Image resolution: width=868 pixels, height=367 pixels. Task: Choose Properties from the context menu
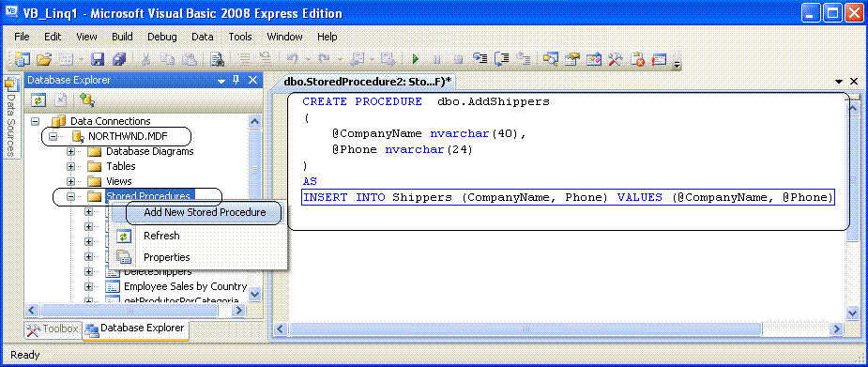pyautogui.click(x=167, y=257)
